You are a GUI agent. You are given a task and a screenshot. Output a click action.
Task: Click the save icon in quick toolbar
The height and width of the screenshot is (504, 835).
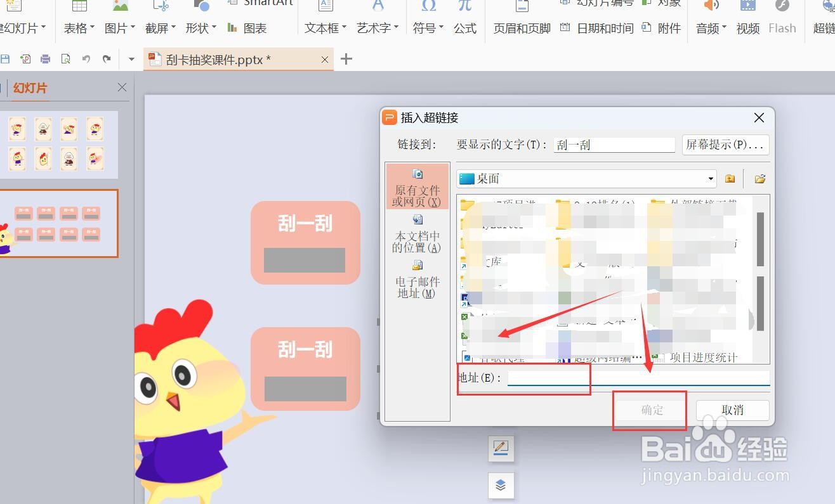click(x=5, y=59)
